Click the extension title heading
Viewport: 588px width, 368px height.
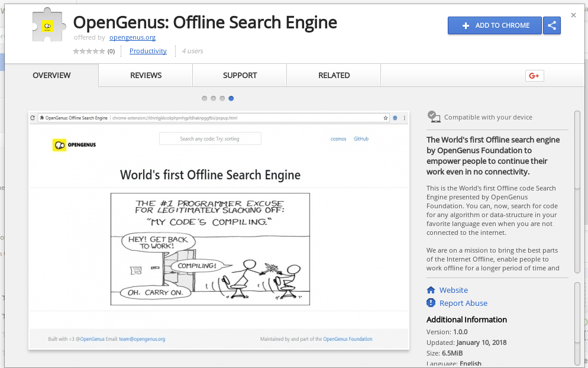205,22
